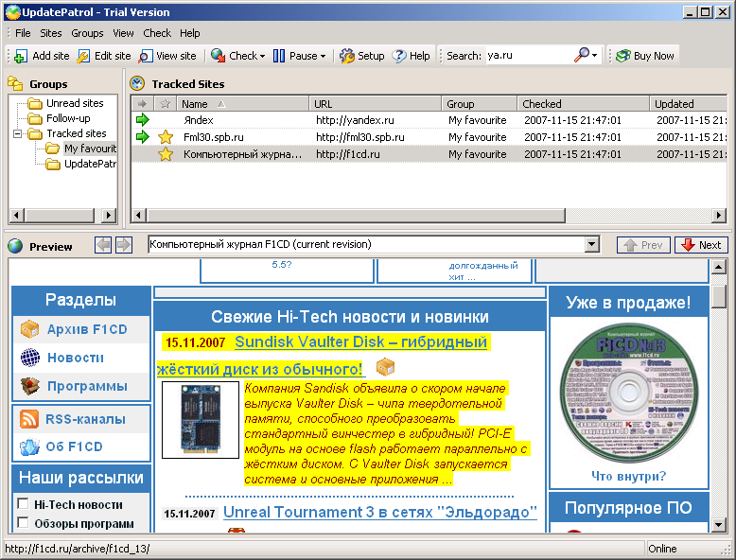The image size is (736, 560).
Task: Click the Next change button
Action: (701, 245)
